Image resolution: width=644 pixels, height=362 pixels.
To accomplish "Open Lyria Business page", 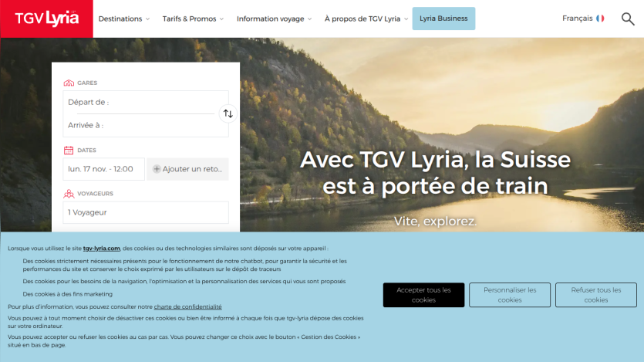I will click(443, 19).
